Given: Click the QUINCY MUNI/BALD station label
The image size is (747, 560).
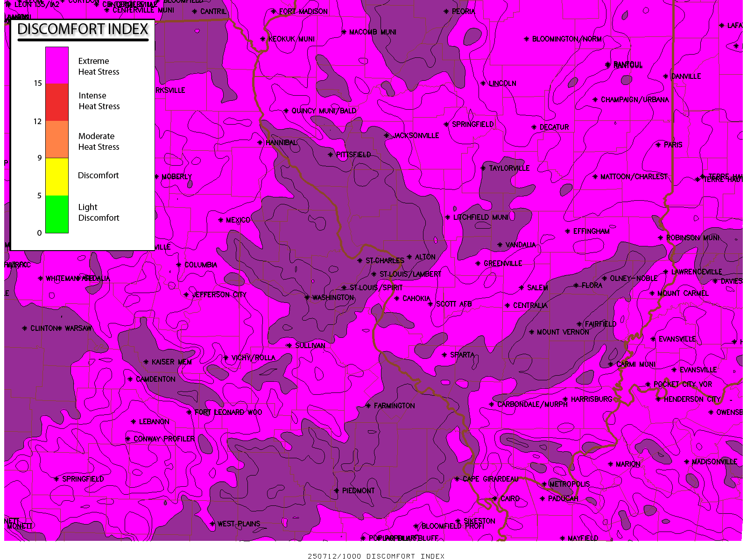Looking at the screenshot, I should tap(324, 111).
